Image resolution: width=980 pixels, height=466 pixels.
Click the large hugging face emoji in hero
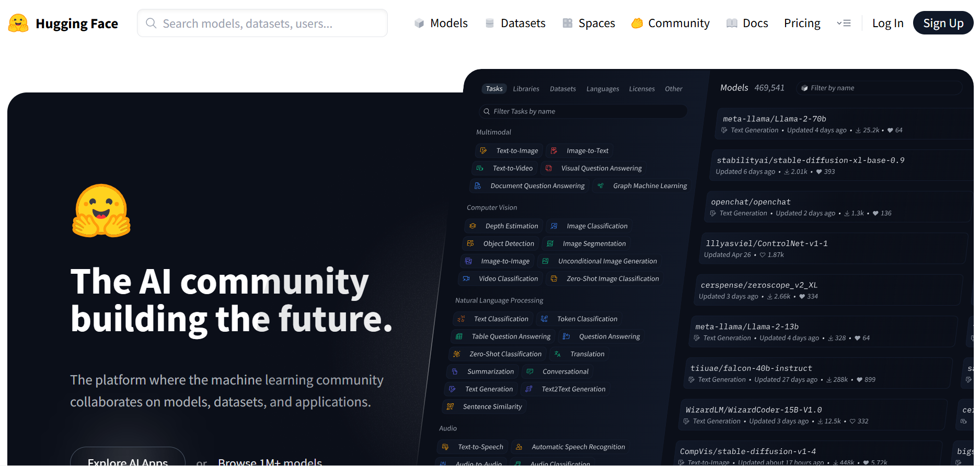tap(101, 211)
